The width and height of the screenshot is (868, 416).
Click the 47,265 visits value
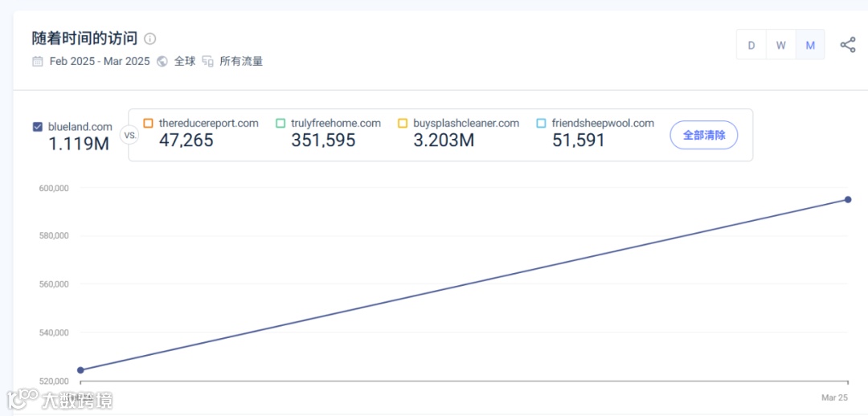click(186, 141)
